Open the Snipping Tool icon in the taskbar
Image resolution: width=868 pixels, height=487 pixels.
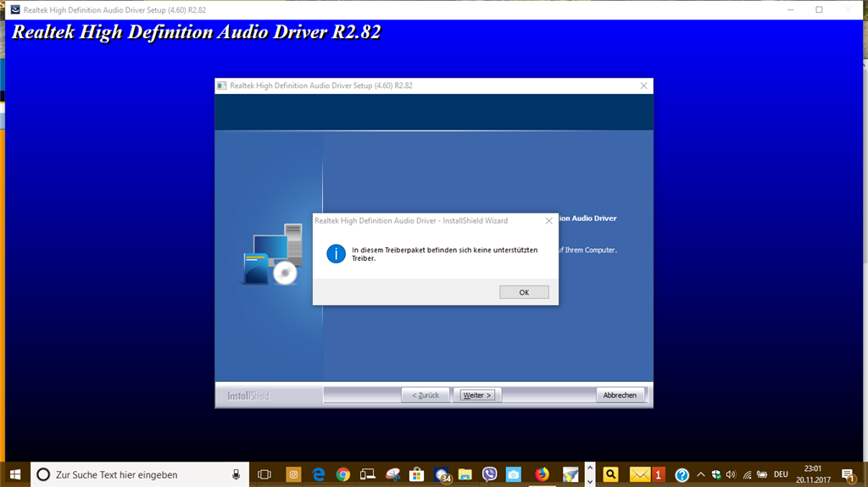tap(392, 475)
